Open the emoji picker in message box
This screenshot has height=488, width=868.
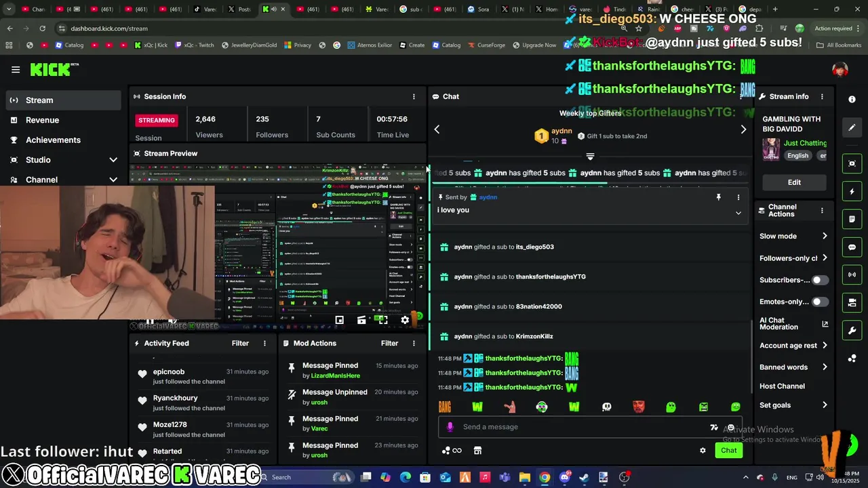tap(731, 428)
